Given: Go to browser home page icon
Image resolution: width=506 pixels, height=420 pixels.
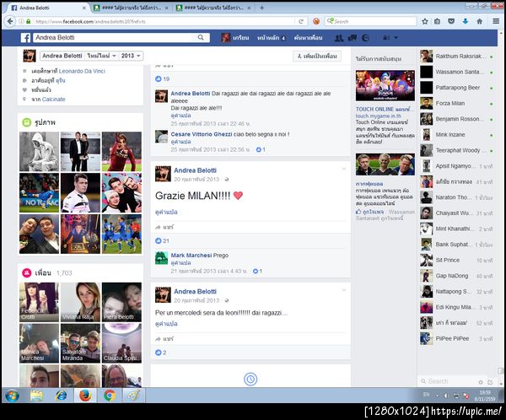Looking at the screenshot, I should (479, 21).
